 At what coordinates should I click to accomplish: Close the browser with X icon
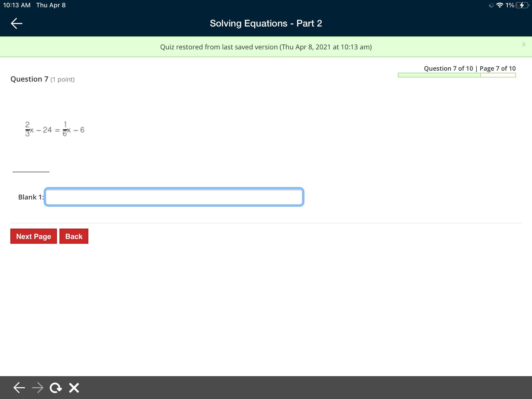[x=74, y=388]
